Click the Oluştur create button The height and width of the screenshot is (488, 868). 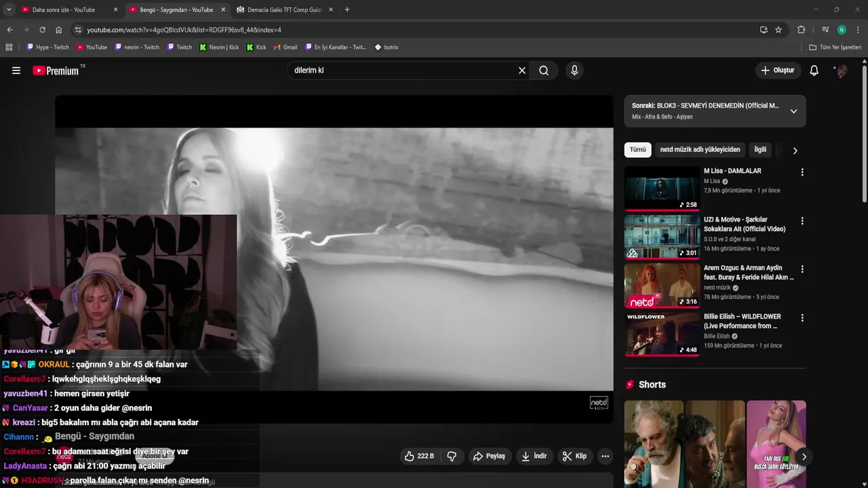click(x=778, y=70)
